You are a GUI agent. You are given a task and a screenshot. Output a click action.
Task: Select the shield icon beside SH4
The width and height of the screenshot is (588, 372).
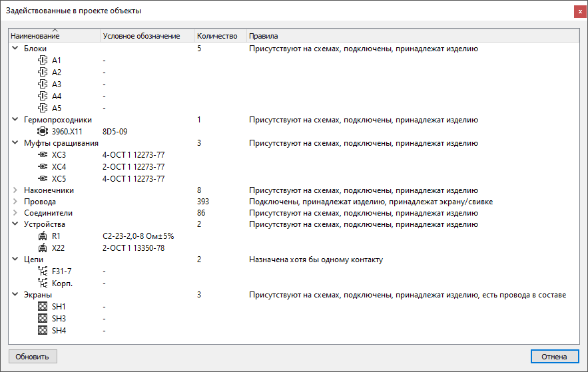point(44,331)
